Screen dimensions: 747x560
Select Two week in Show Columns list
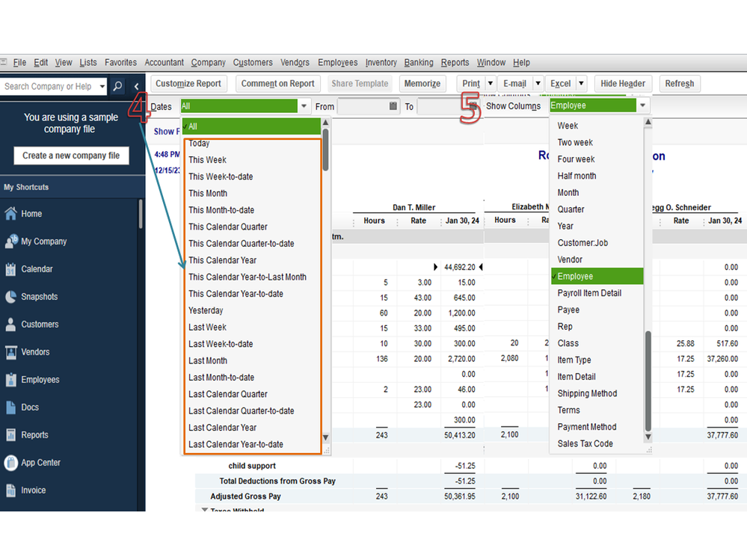574,142
